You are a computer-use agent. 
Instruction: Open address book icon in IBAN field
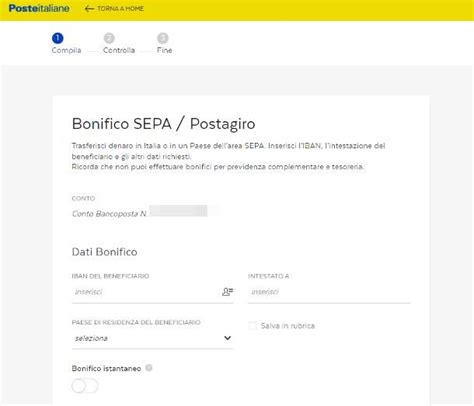point(228,292)
